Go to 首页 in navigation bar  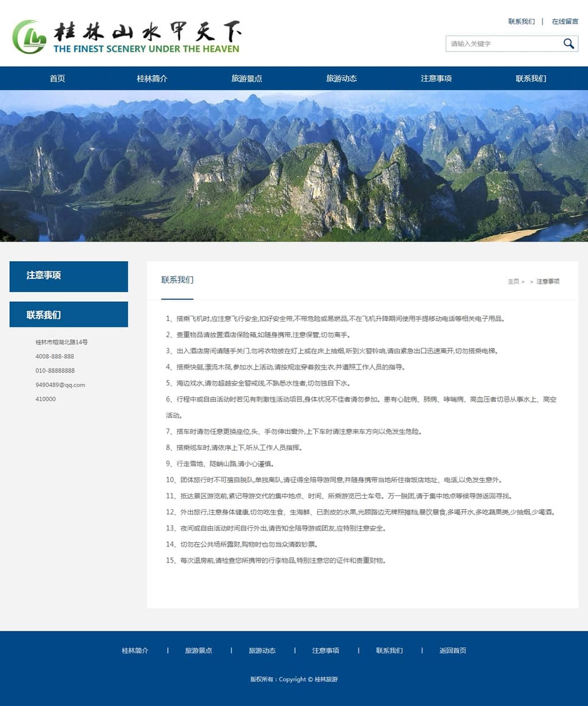point(57,79)
